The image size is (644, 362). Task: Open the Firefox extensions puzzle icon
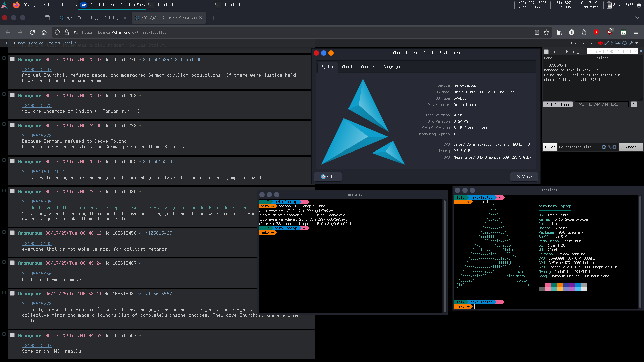coord(584,32)
